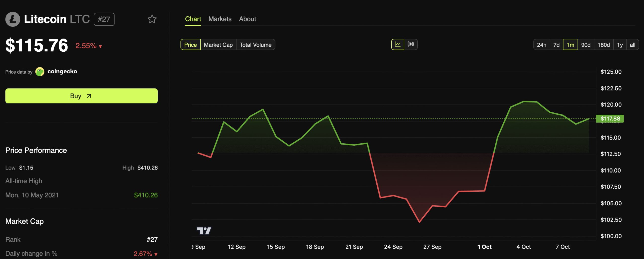This screenshot has height=259, width=644.
Task: Show Total Volume chart data
Action: click(255, 45)
